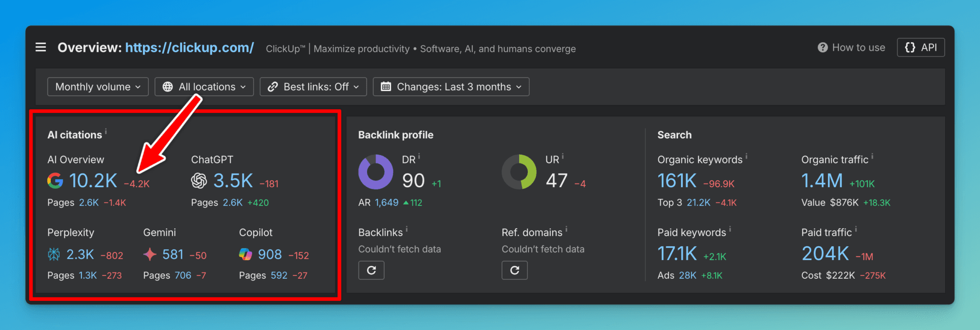
Task: Click the Copilot logo icon
Action: [245, 254]
